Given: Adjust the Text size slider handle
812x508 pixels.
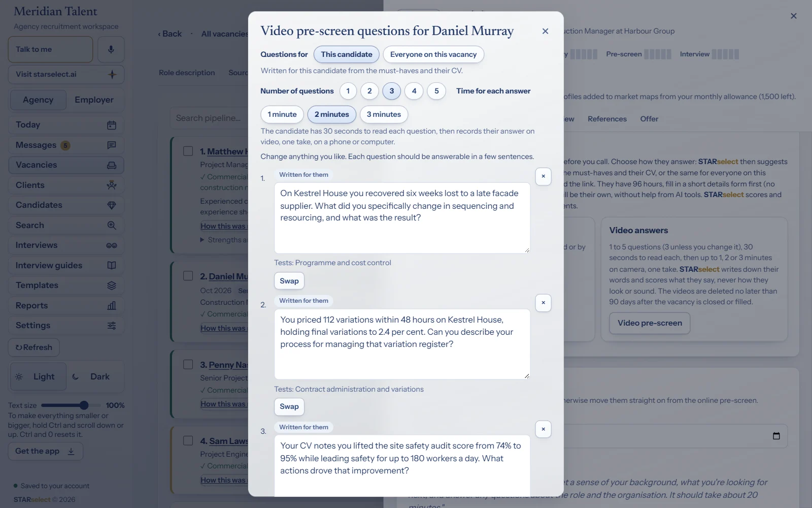Looking at the screenshot, I should point(84,405).
